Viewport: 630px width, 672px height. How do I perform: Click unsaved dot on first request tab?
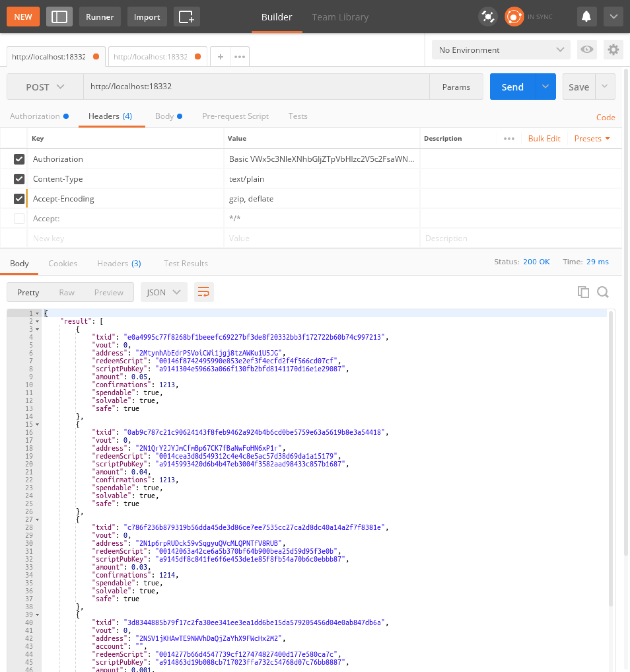(96, 57)
